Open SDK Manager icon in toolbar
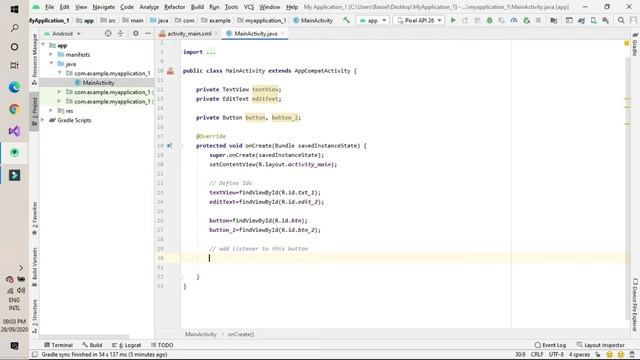Viewport: 640px width, 360px height. tap(606, 20)
